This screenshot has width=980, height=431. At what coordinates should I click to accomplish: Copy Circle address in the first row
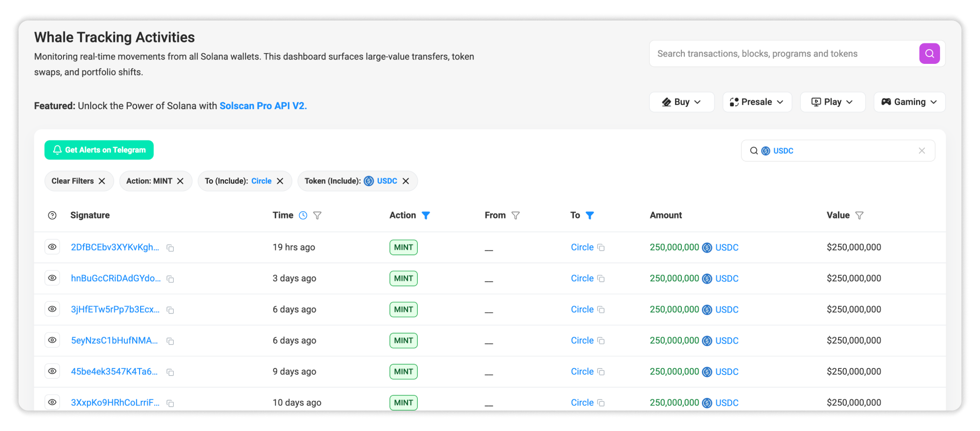[x=601, y=248]
